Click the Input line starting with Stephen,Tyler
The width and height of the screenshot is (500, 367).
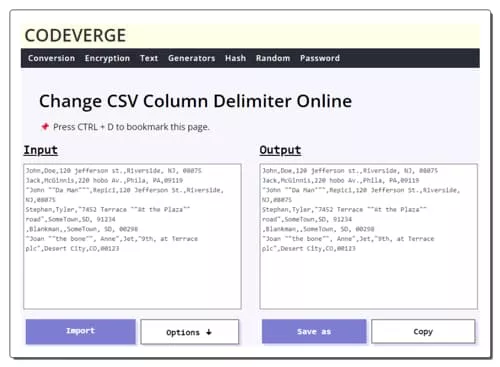coord(108,210)
